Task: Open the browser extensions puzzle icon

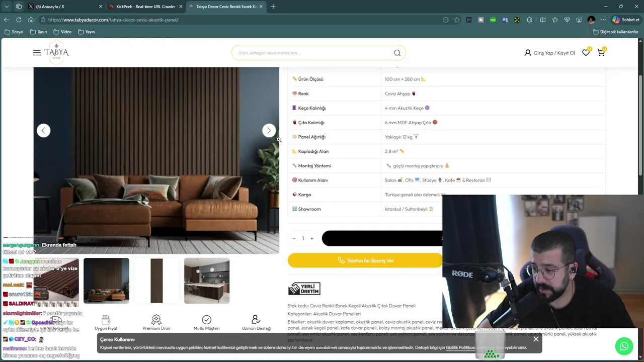Action: pos(529,20)
